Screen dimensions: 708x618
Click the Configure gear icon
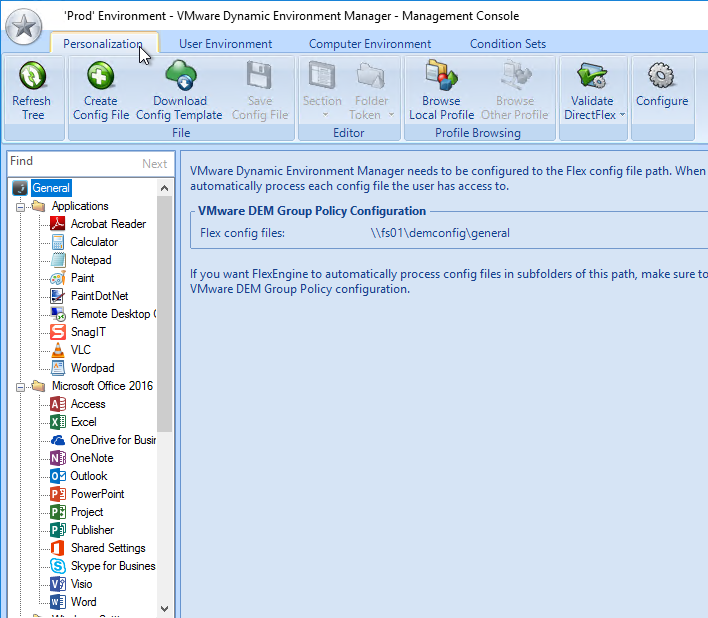[661, 75]
